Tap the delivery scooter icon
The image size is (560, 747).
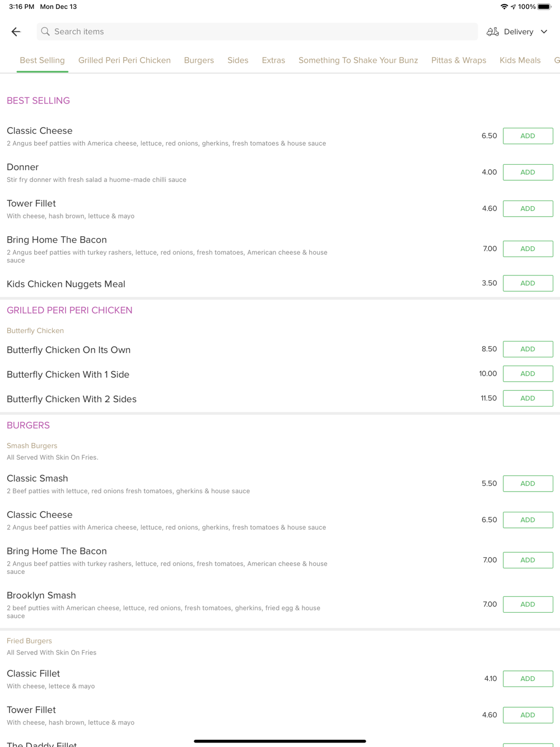coord(493,32)
